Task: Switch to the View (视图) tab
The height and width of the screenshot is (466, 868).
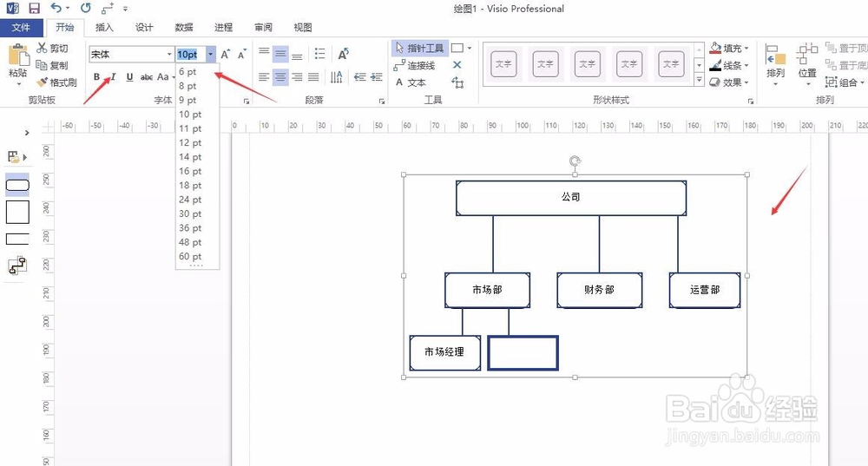Action: pos(303,27)
